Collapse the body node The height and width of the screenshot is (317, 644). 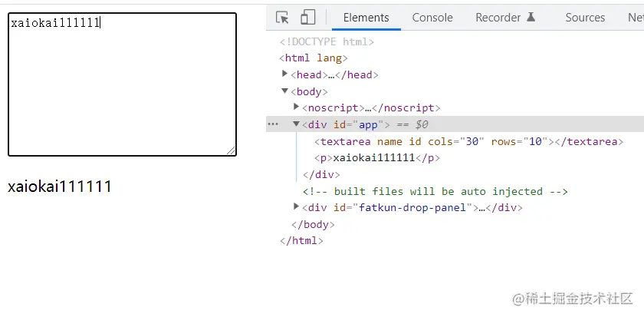(x=284, y=91)
